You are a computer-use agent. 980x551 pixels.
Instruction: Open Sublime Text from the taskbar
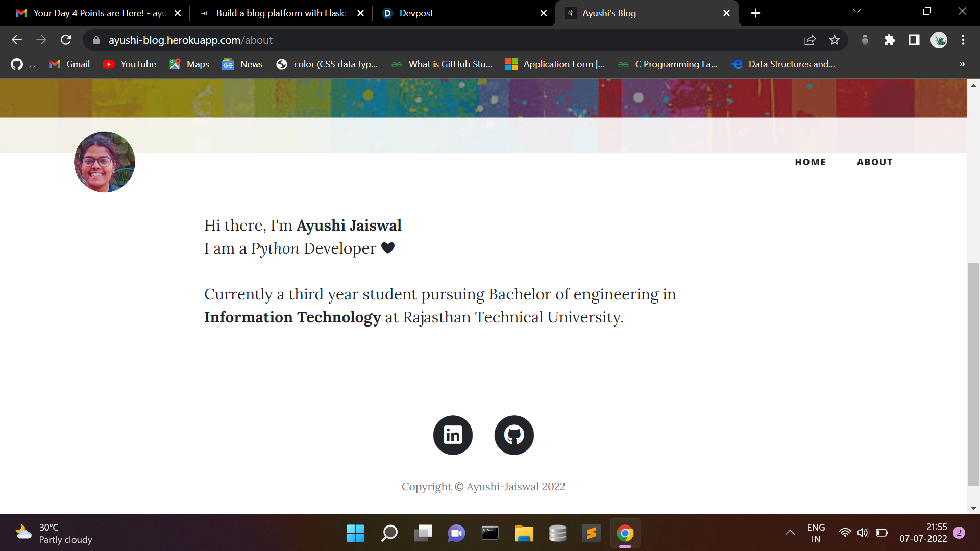click(x=592, y=533)
